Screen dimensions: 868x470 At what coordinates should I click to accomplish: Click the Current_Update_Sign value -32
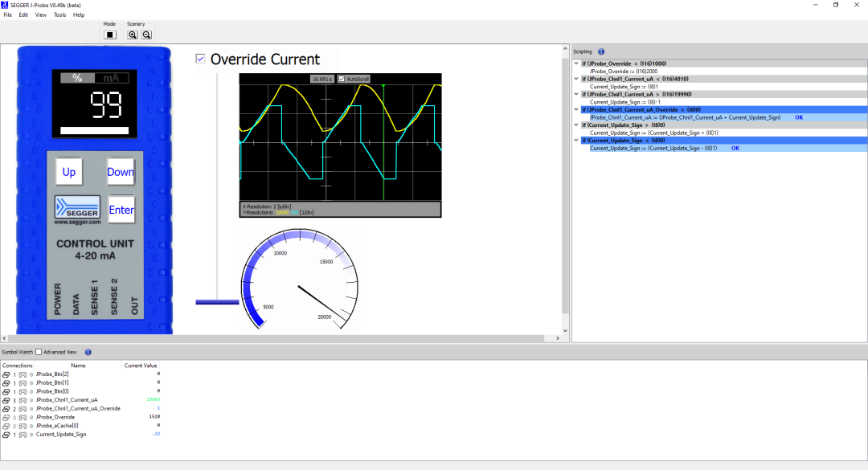coord(156,434)
